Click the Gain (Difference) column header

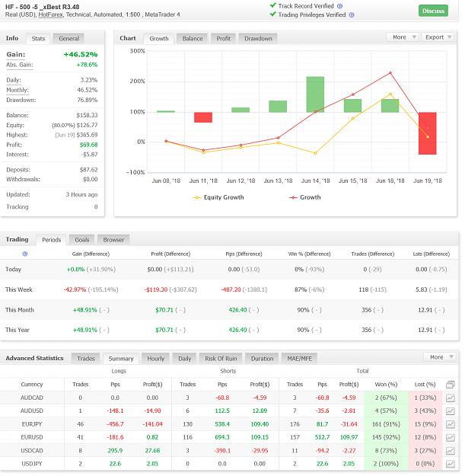click(91, 254)
